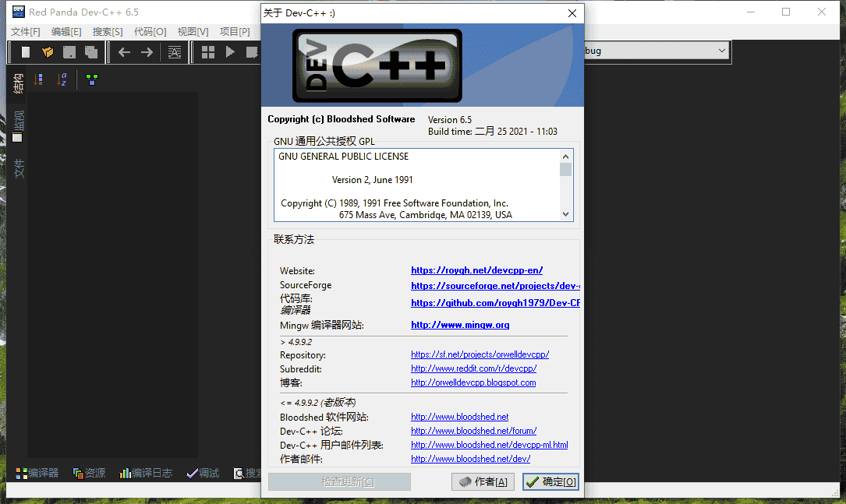Save the current file

click(x=69, y=52)
